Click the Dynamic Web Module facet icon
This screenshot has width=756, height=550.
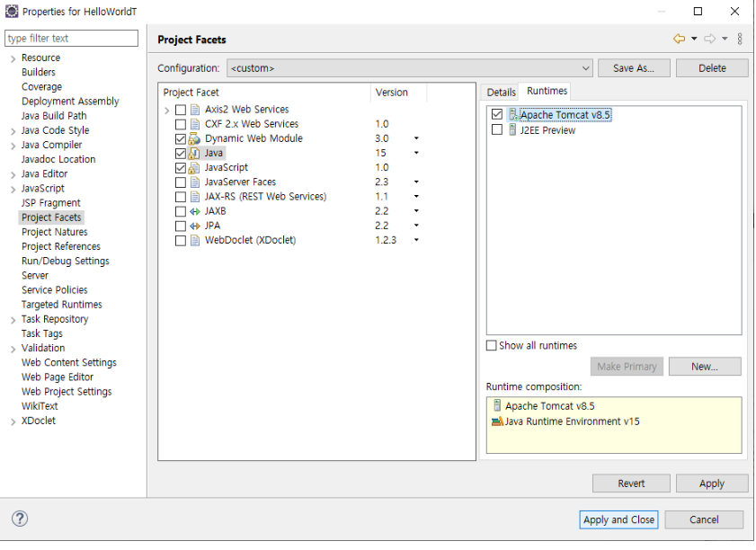coord(194,138)
